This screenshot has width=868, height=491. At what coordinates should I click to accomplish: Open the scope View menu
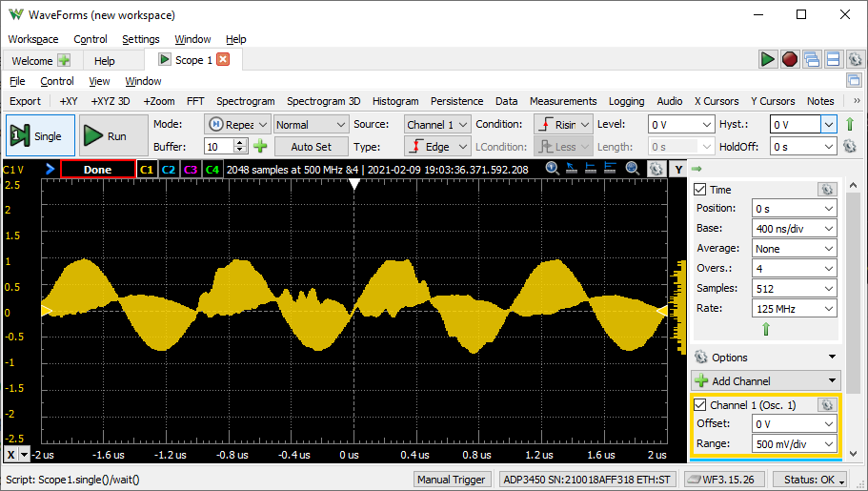tap(99, 81)
